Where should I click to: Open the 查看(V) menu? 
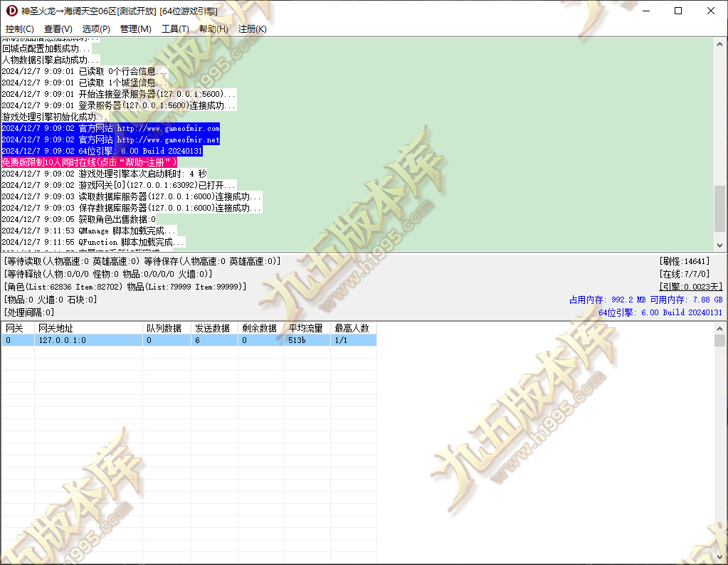(58, 28)
